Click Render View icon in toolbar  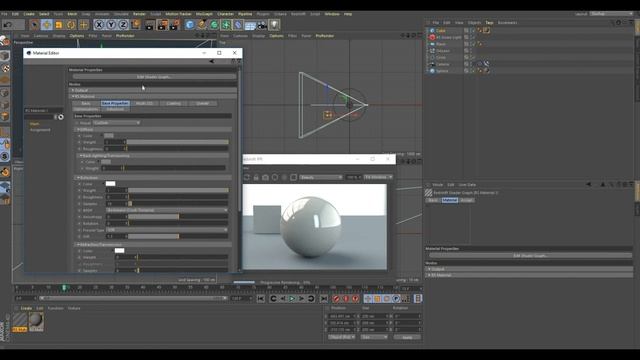coord(150,25)
